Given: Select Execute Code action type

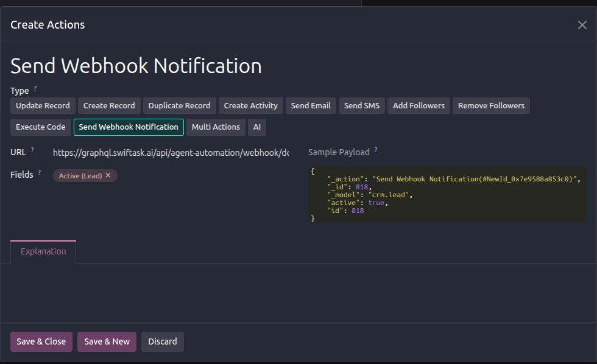Looking at the screenshot, I should coord(40,127).
